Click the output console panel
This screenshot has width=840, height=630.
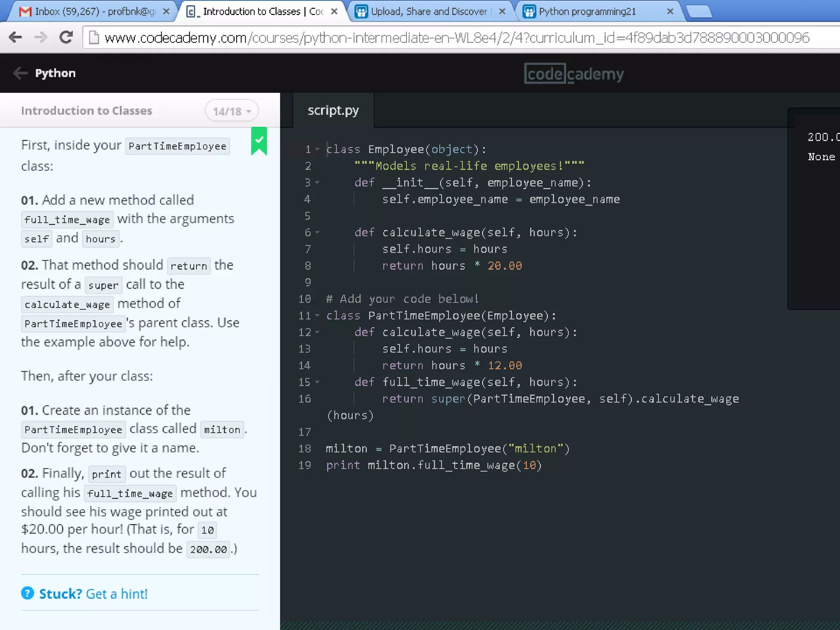(814, 208)
